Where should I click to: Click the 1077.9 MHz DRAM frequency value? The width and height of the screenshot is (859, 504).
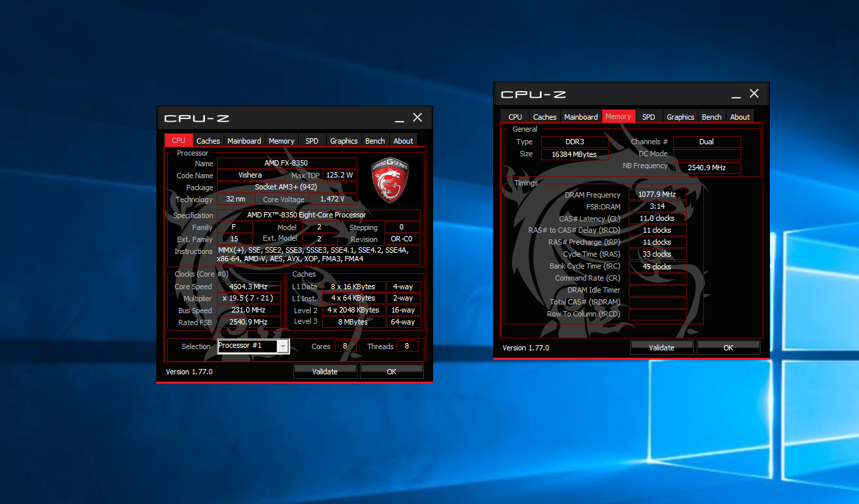(657, 195)
